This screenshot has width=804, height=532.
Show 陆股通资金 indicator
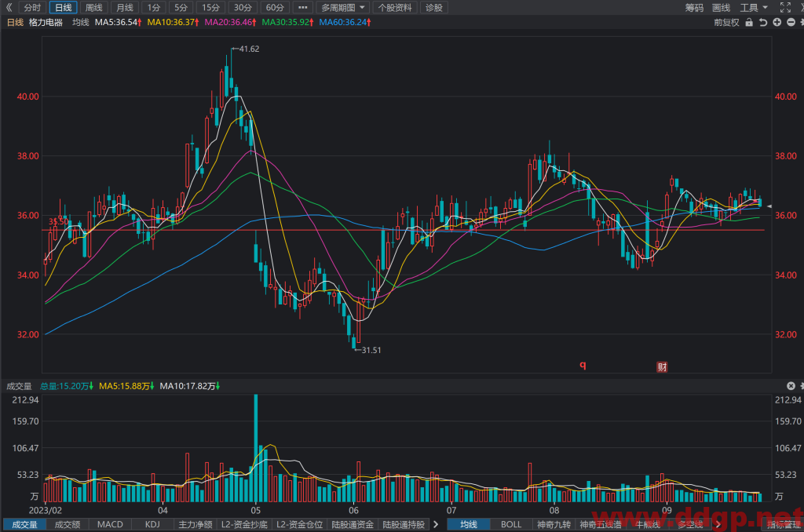pos(353,524)
